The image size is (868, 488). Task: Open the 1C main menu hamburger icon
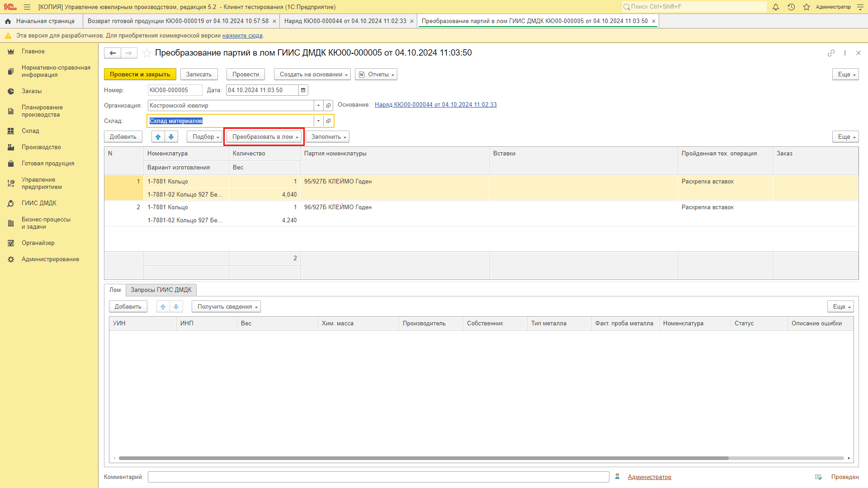point(27,7)
